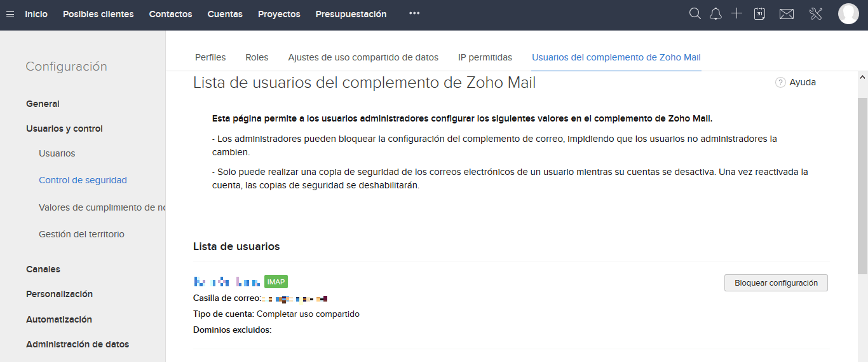This screenshot has width=868, height=362.
Task: Open the notifications bell icon
Action: click(x=716, y=14)
